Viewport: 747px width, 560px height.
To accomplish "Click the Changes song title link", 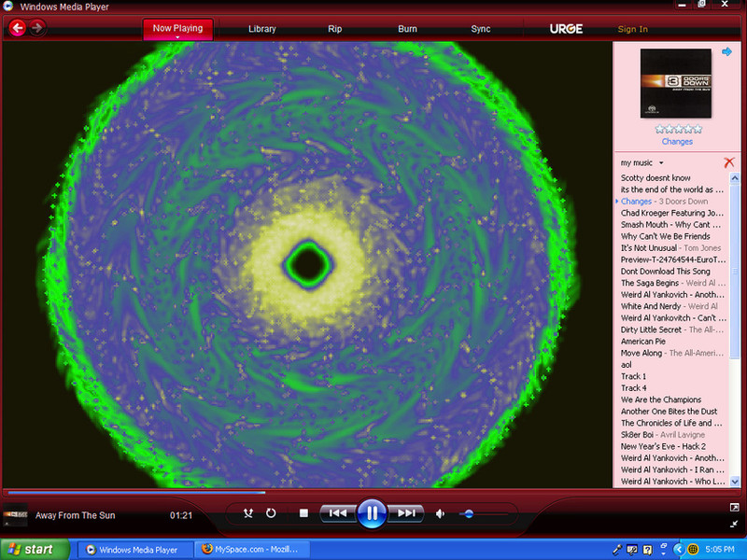I will click(677, 142).
